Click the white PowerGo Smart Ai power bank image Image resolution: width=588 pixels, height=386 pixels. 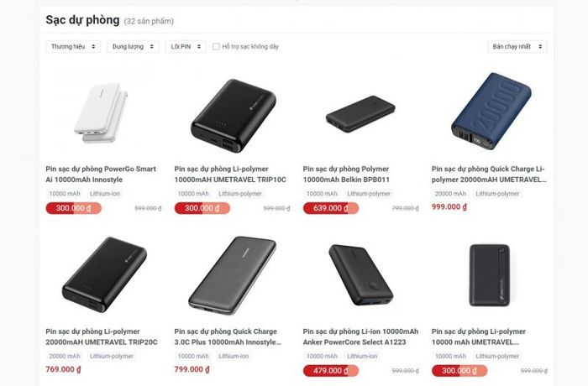pos(102,112)
